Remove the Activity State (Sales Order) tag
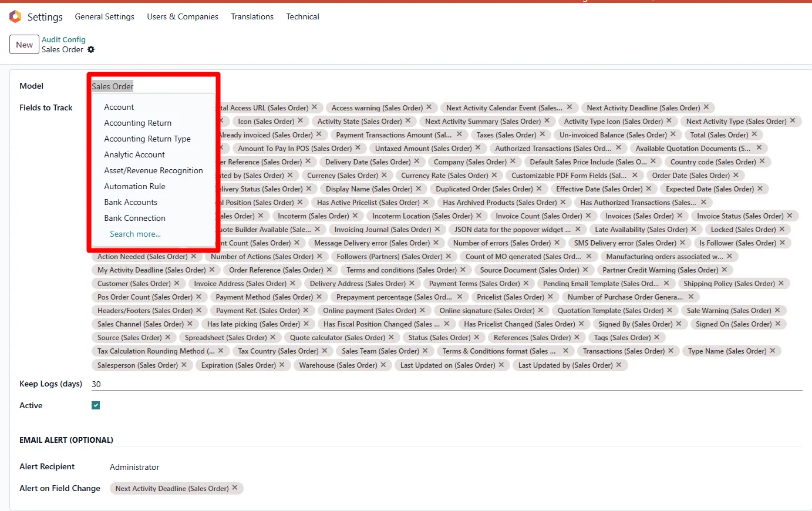This screenshot has width=812, height=511. tap(408, 121)
